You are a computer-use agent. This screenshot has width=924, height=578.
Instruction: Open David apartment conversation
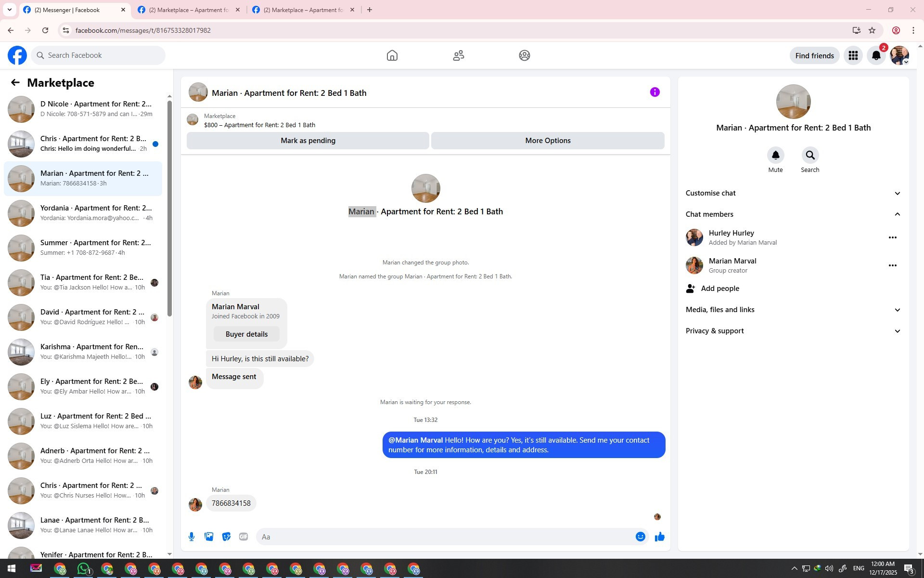[x=83, y=317]
